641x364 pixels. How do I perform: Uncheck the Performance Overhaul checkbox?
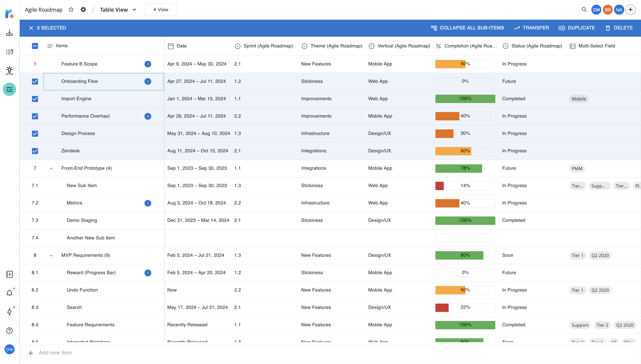click(35, 116)
